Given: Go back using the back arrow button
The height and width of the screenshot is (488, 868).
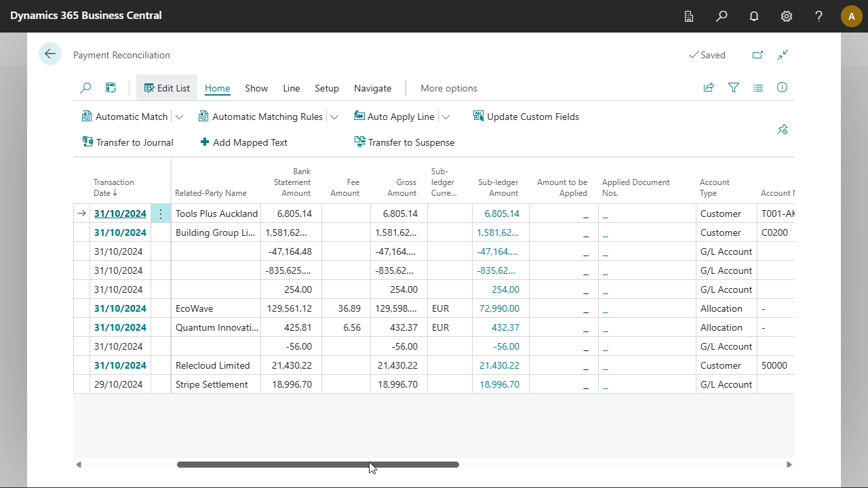Looking at the screenshot, I should click(x=50, y=54).
